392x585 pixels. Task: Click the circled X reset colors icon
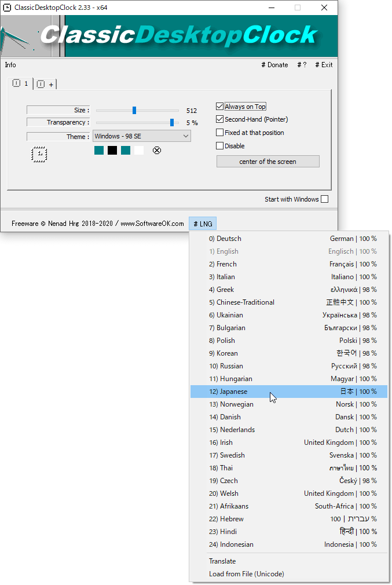point(157,151)
